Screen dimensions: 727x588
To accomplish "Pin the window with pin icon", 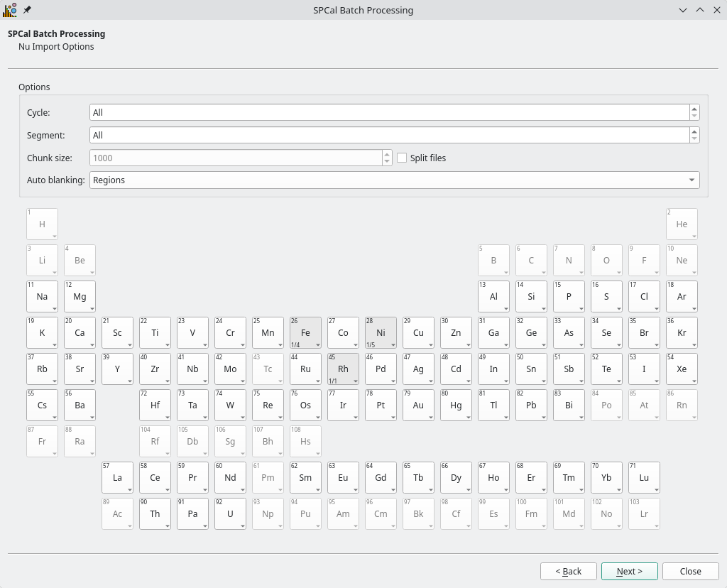I will (x=28, y=10).
